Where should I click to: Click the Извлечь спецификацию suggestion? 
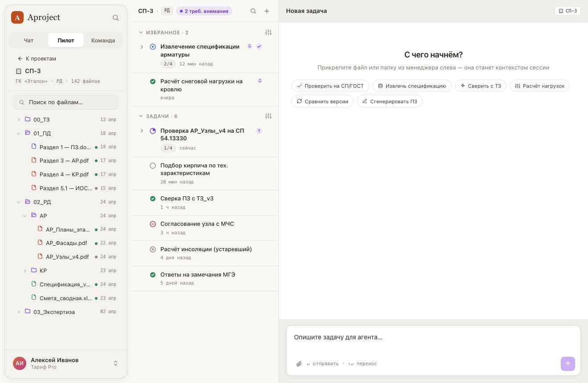(412, 86)
